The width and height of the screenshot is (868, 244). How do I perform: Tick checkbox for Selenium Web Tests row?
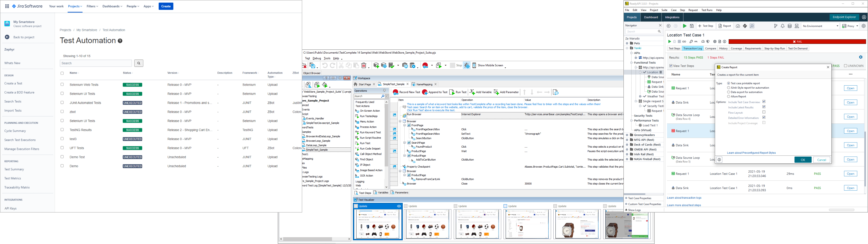[x=62, y=85]
